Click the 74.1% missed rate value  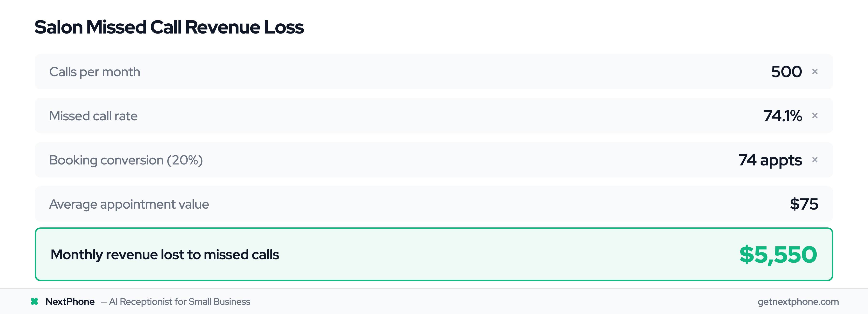(782, 116)
